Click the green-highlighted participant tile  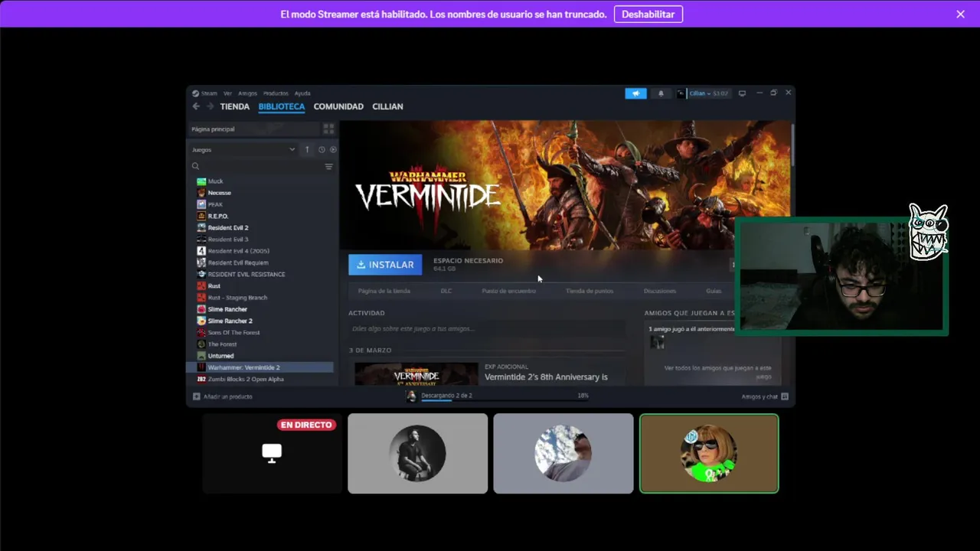pos(709,453)
